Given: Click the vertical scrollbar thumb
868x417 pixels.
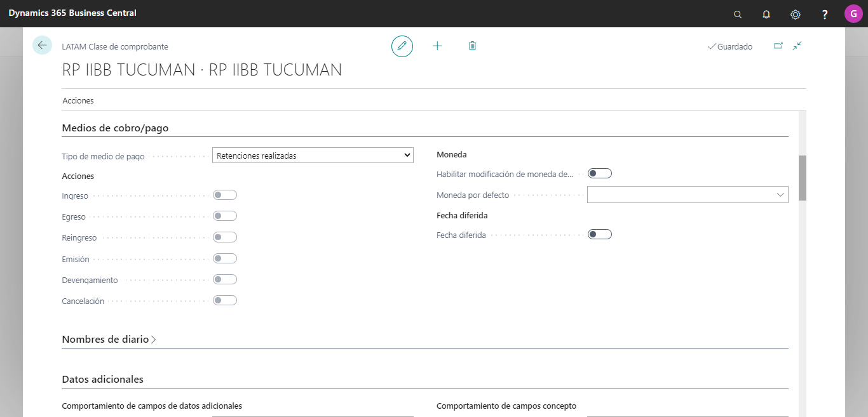Looking at the screenshot, I should 802,178.
